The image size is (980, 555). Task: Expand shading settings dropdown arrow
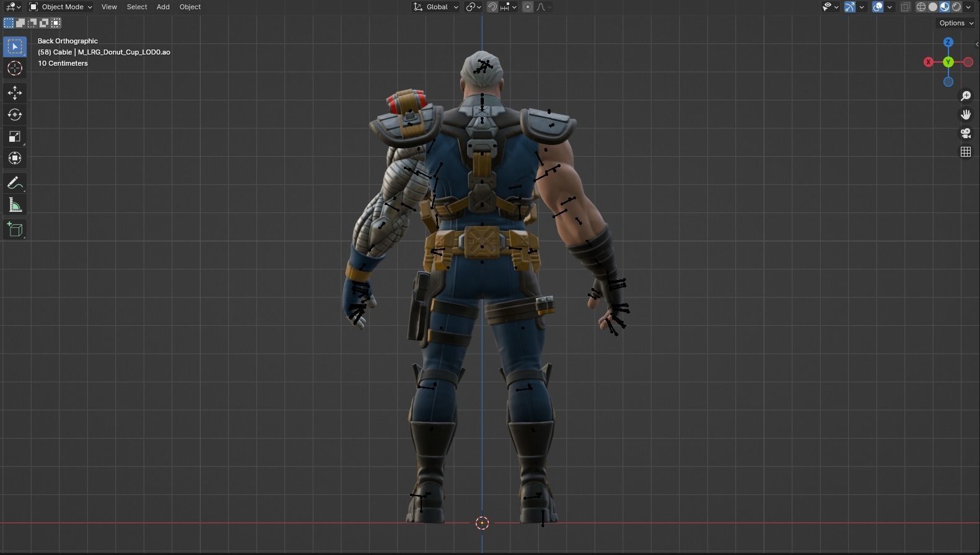(x=968, y=7)
